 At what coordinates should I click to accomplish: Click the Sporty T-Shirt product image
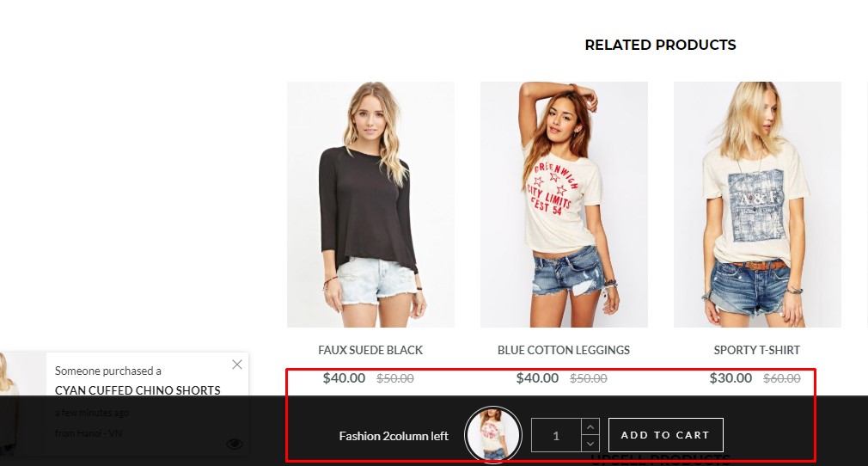pos(757,205)
